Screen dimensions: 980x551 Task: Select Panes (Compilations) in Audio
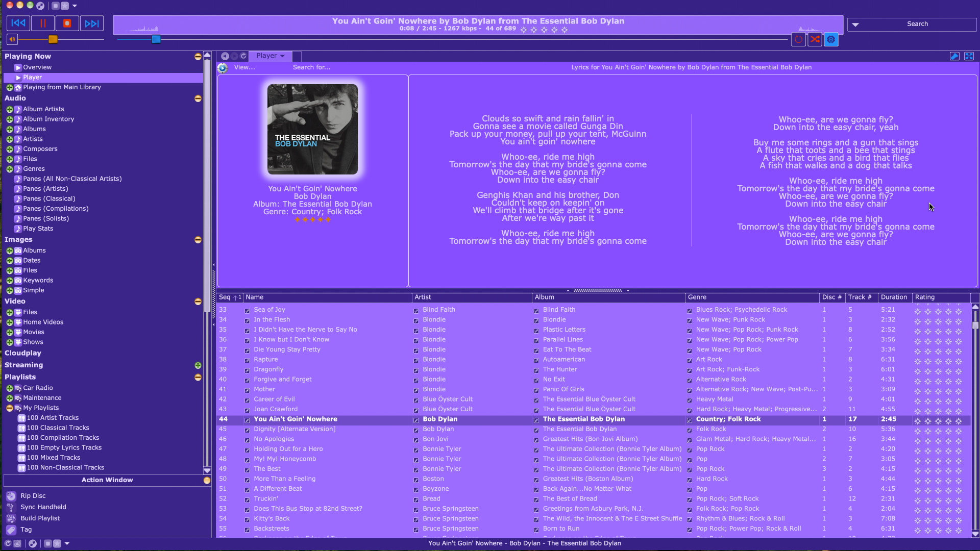coord(56,209)
